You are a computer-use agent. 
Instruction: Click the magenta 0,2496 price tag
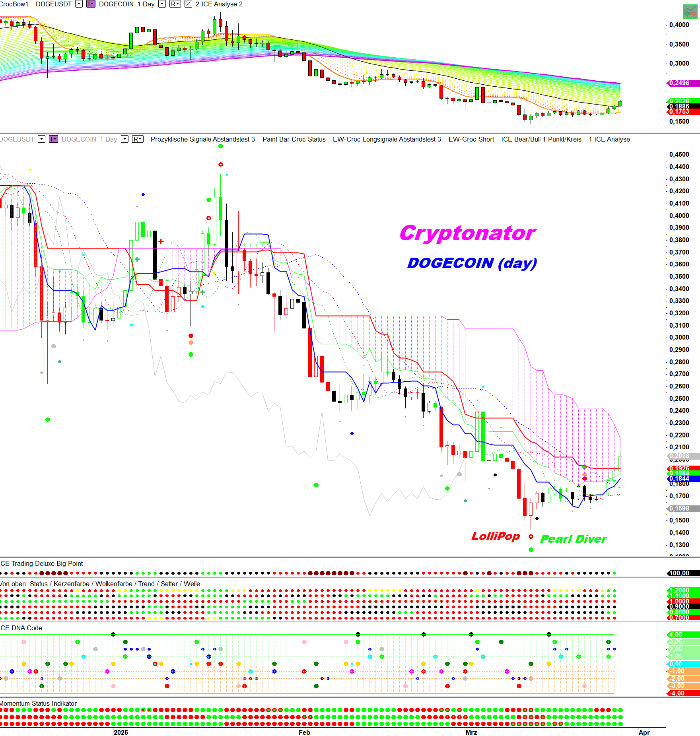pyautogui.click(x=682, y=83)
